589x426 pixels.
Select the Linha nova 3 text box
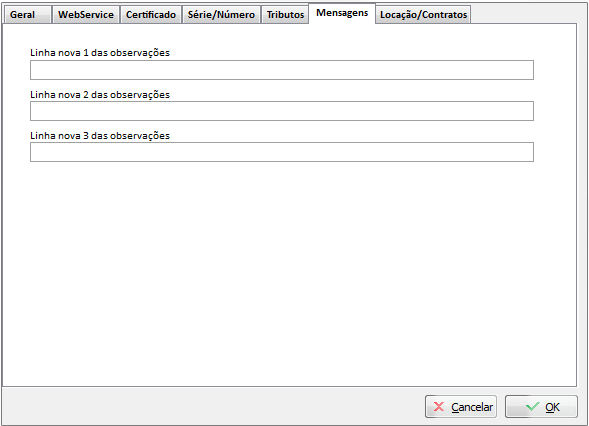click(x=282, y=152)
